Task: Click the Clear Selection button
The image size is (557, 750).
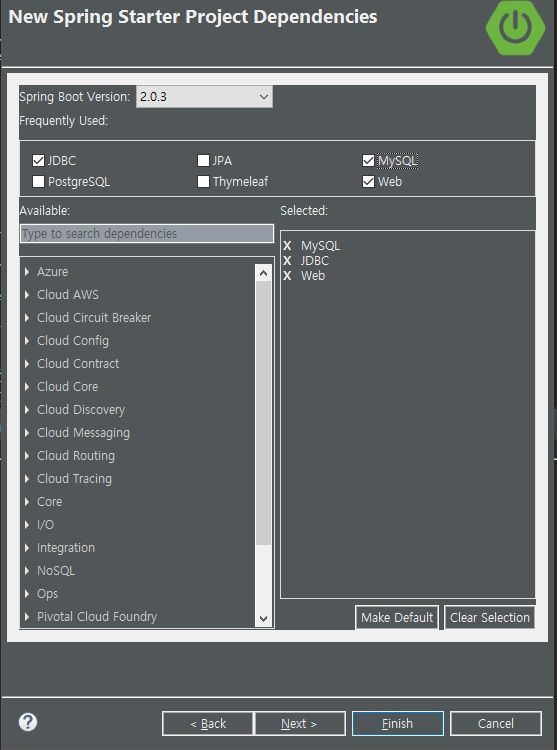Action: (x=490, y=618)
